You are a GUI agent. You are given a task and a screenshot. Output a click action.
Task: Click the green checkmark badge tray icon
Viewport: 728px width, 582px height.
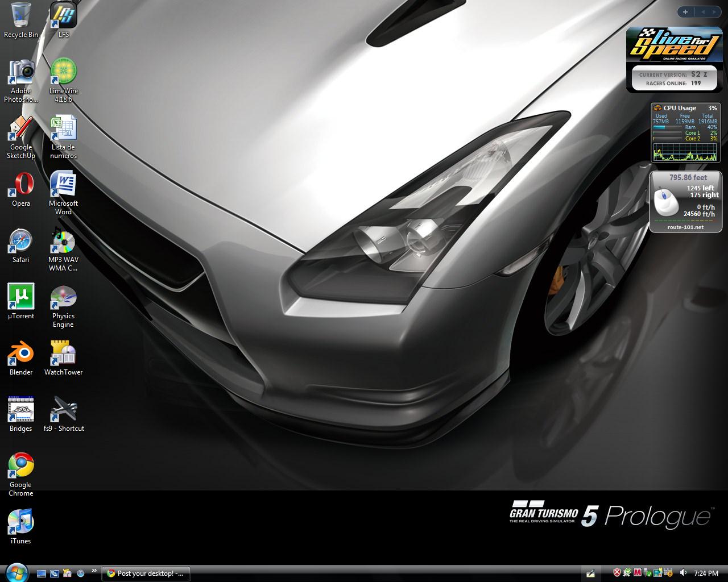pos(627,573)
